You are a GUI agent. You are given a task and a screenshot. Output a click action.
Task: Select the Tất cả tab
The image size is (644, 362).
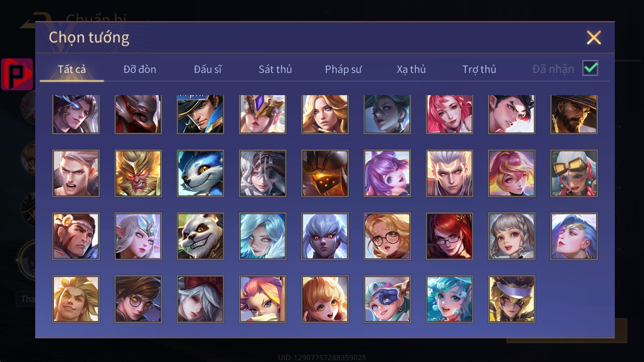[72, 69]
